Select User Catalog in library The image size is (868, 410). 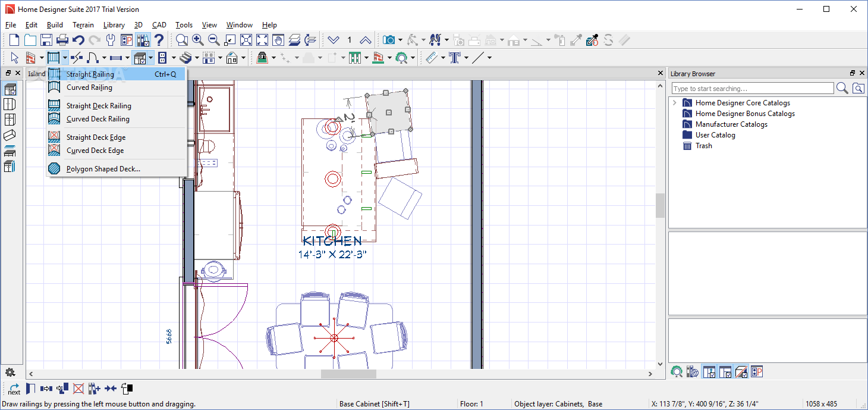[715, 135]
